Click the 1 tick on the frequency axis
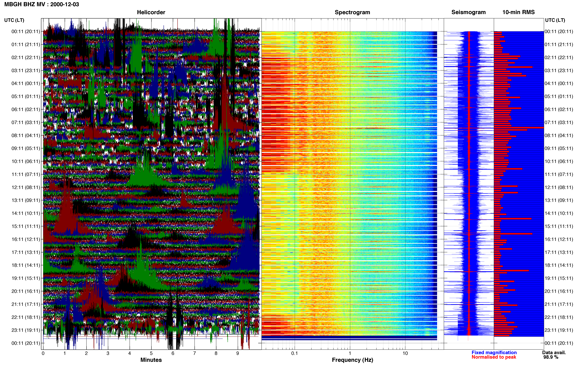This screenshot has height=368, width=588. pos(350,353)
